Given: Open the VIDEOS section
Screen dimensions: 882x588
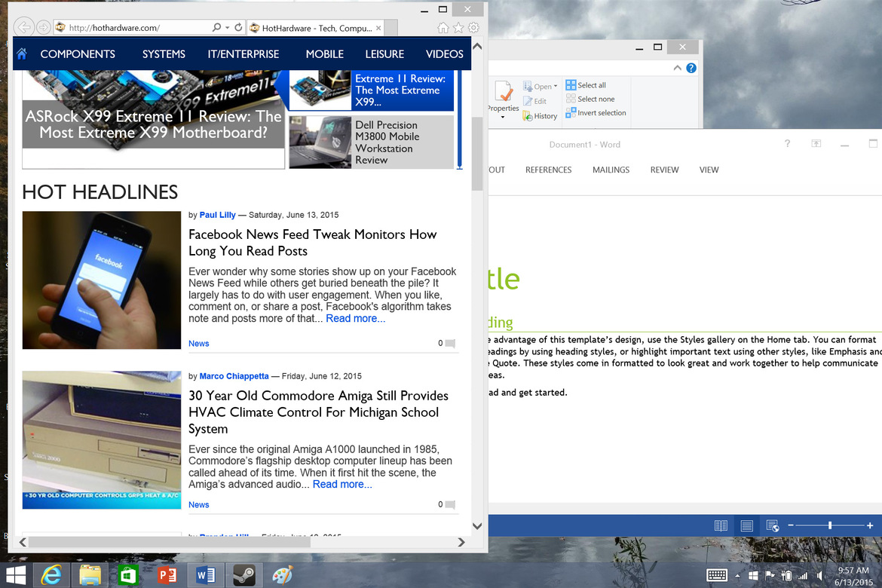Looking at the screenshot, I should coord(444,54).
